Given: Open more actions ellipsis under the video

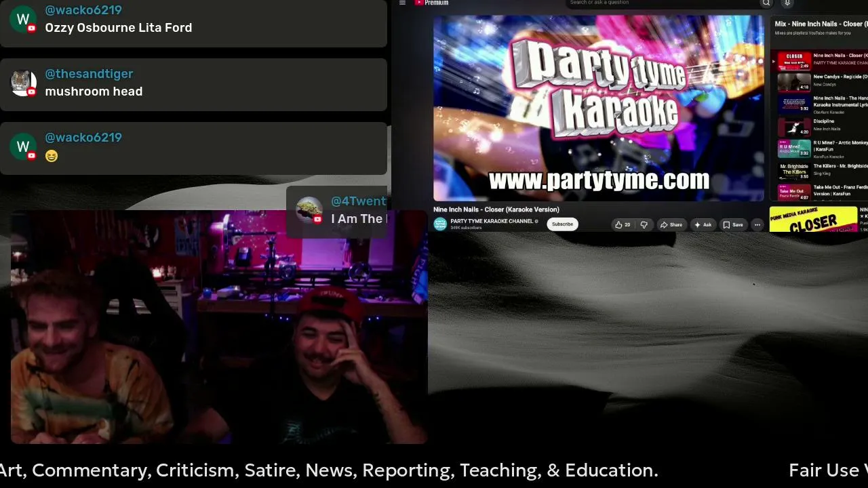Looking at the screenshot, I should coord(757,224).
